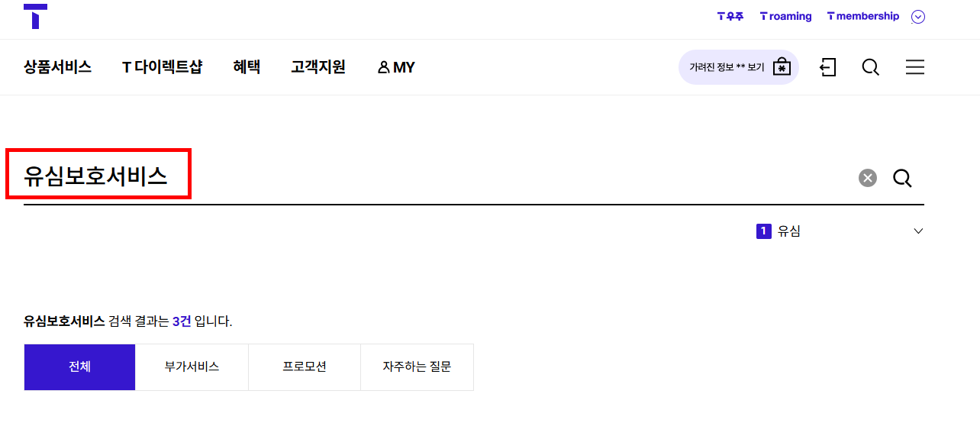The width and height of the screenshot is (980, 423).
Task: Submit search with the search bar magnifier
Action: pyautogui.click(x=902, y=178)
